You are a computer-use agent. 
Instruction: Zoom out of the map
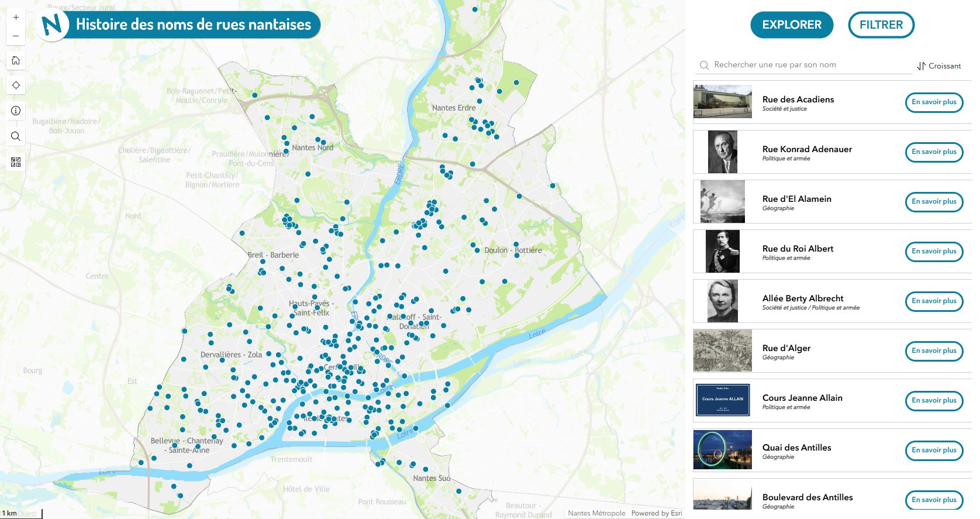pos(16,36)
